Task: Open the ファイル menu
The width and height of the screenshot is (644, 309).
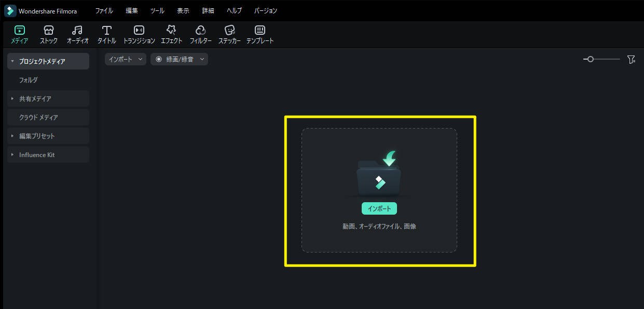Action: pyautogui.click(x=104, y=10)
